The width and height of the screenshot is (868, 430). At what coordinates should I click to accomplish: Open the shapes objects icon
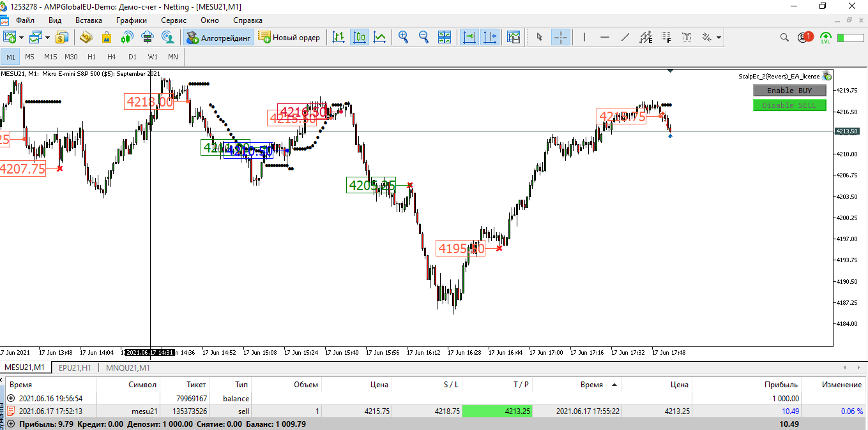707,38
